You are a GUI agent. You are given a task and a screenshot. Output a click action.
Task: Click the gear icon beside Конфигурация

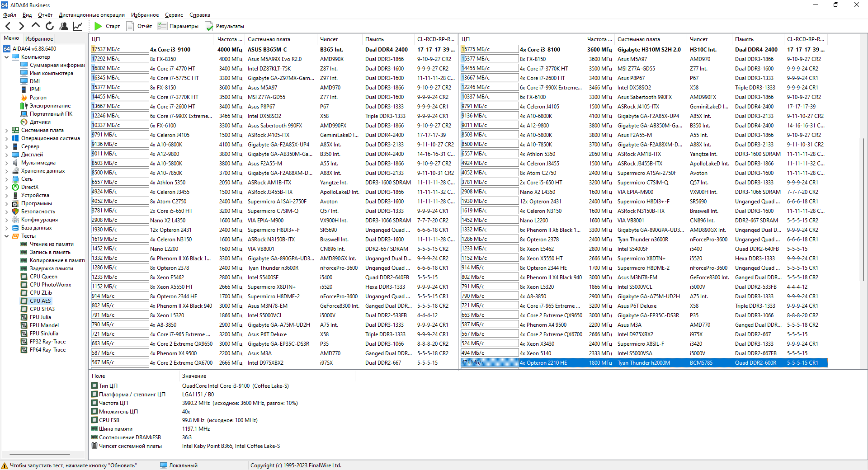15,220
